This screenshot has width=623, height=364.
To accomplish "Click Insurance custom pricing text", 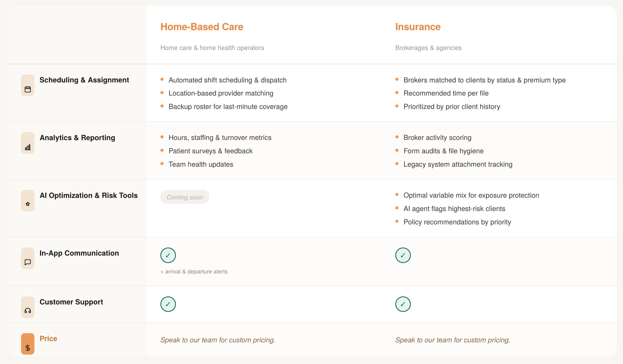I will tap(453, 340).
